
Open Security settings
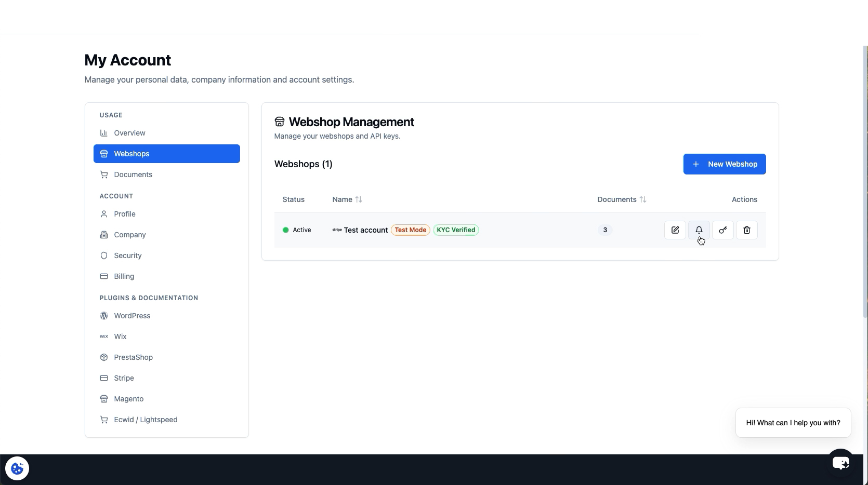pos(167,255)
